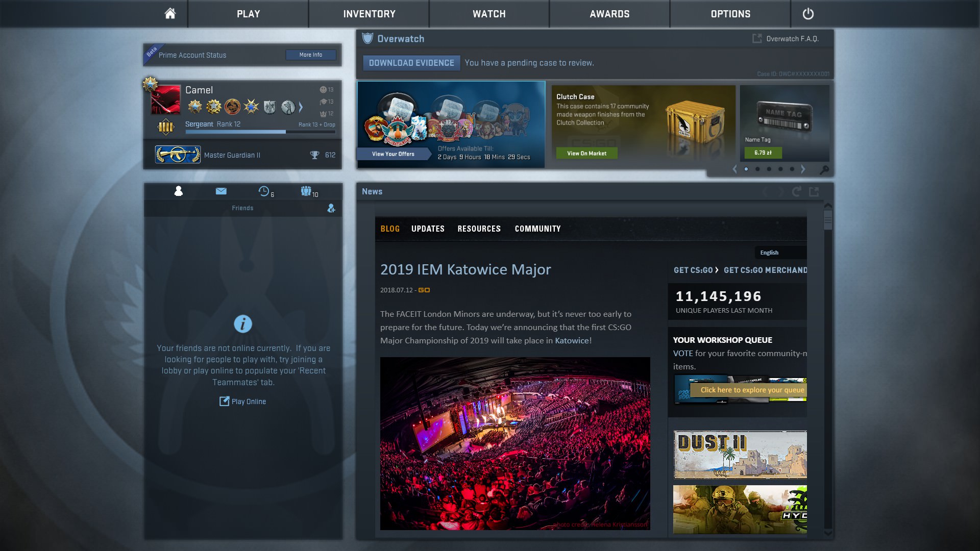The height and width of the screenshot is (551, 980).
Task: Switch to the UPDATES tab
Action: tap(428, 229)
